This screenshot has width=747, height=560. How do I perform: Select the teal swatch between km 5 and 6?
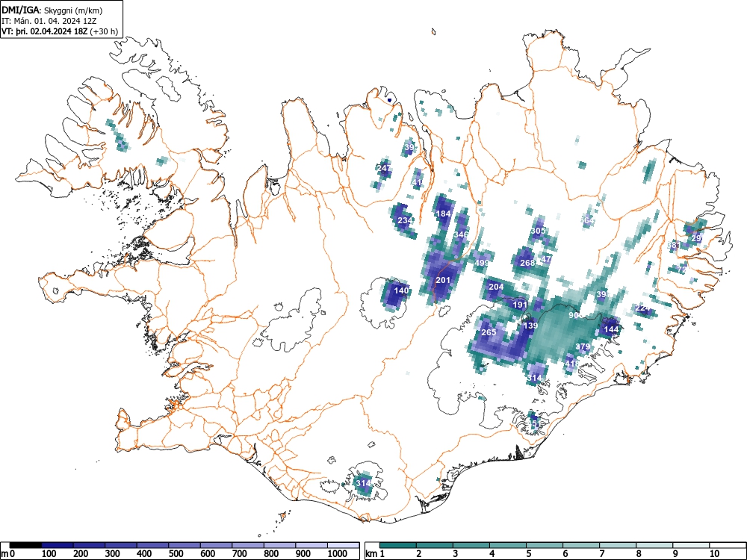(x=544, y=545)
